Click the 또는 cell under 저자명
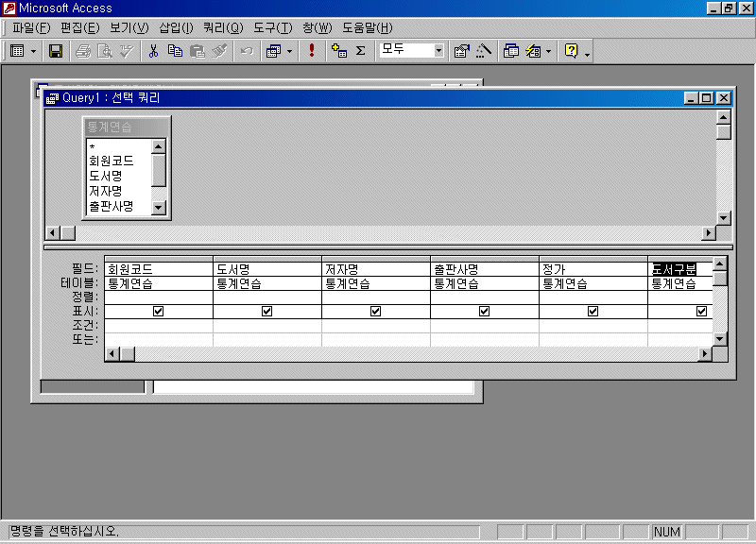The image size is (756, 544). [376, 340]
